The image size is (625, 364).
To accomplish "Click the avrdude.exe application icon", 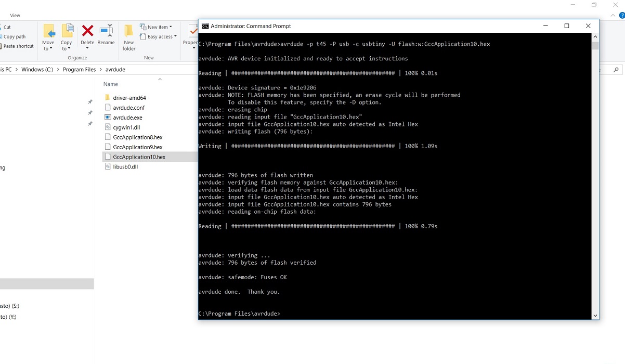I will tap(108, 118).
